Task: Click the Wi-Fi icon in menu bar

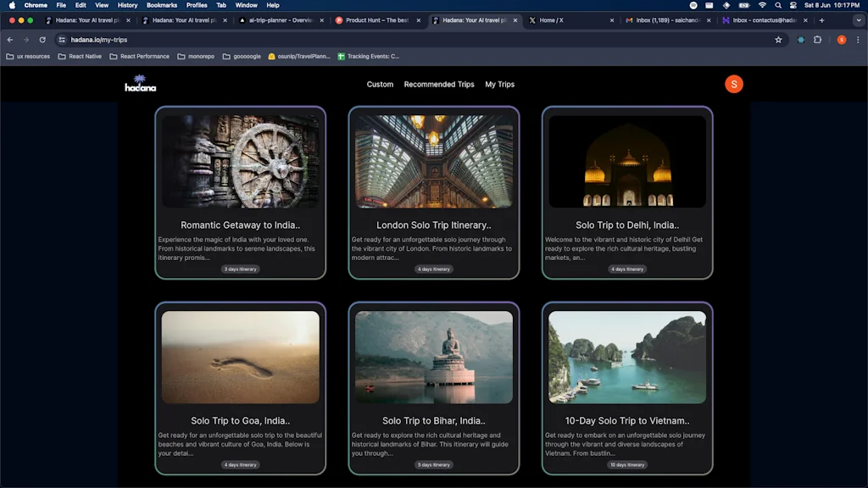Action: pos(762,5)
